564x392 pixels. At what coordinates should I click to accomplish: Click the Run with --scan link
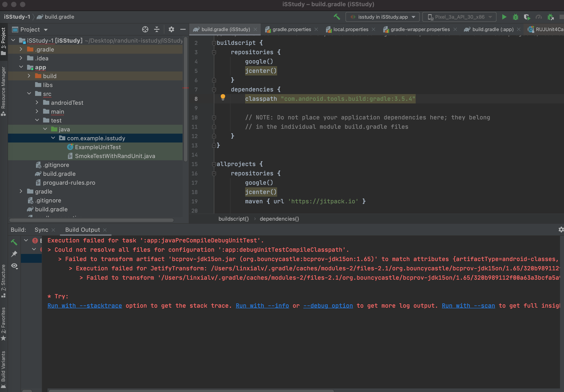point(468,306)
